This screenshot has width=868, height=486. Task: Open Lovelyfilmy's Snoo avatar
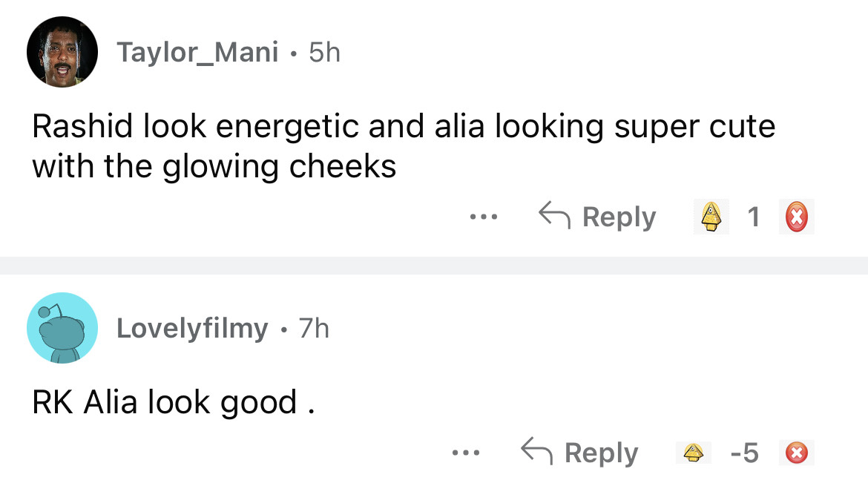pos(62,327)
